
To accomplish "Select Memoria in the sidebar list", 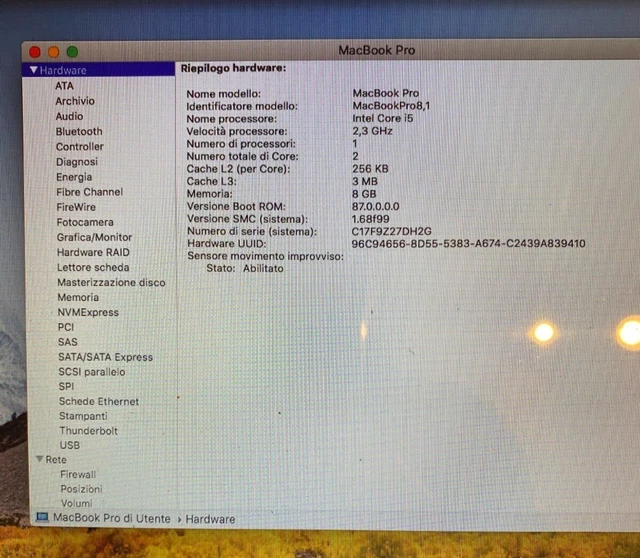I will click(78, 297).
